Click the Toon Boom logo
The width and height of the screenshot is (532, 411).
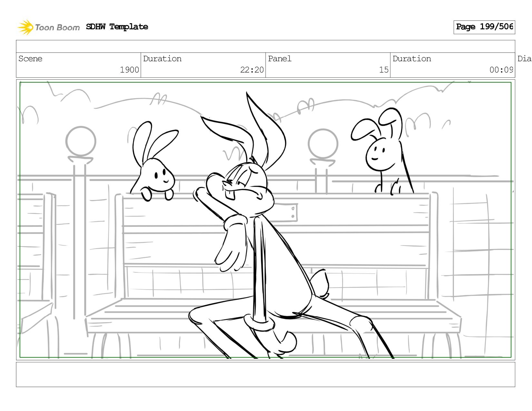[48, 27]
